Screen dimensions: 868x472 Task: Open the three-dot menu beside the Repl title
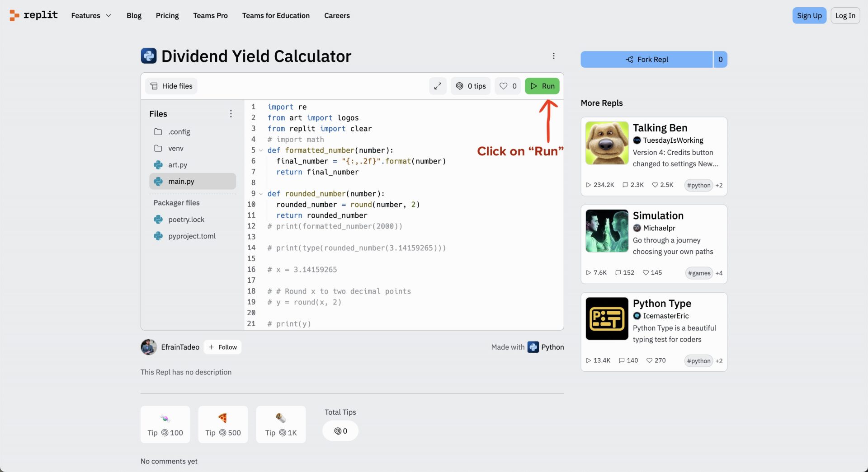pos(553,56)
